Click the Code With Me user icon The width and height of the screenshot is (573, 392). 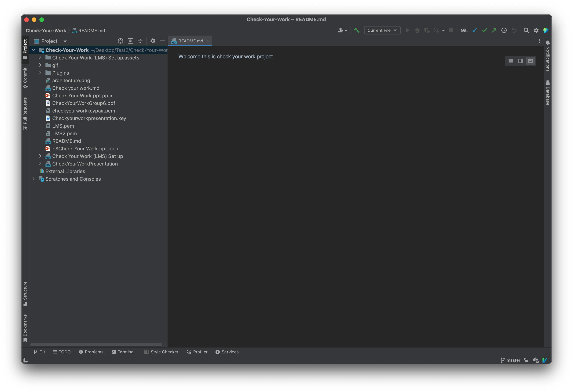(x=342, y=30)
